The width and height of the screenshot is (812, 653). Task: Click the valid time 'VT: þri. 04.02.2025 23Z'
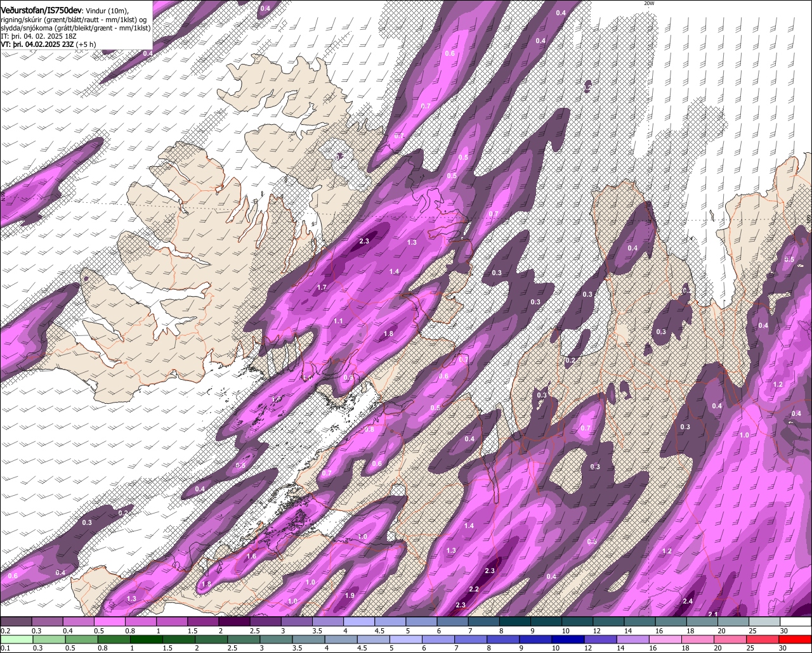(x=37, y=44)
